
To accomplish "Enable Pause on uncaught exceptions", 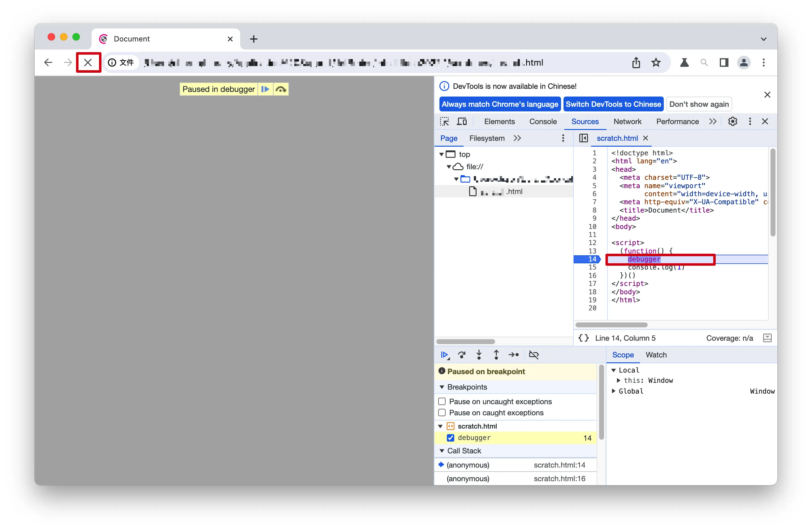I will (442, 401).
